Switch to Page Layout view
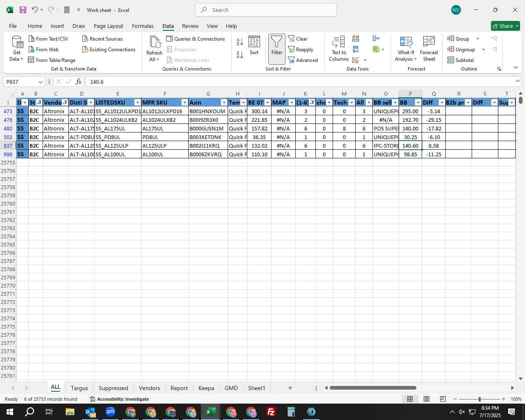525x420 pixels. [427, 399]
